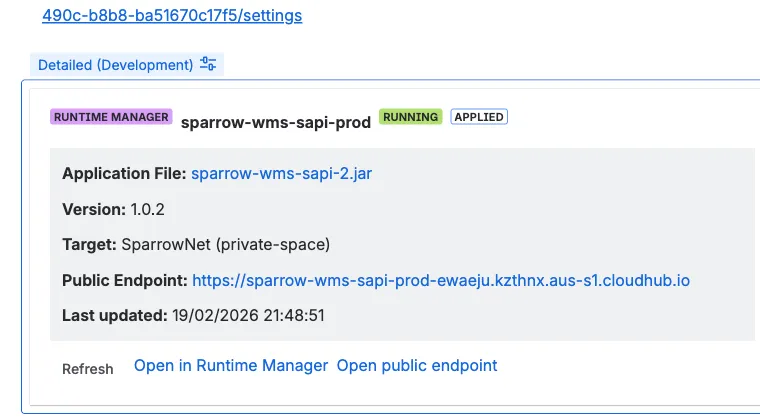The width and height of the screenshot is (760, 420).
Task: Click the RUNTIME MANAGER purple badge
Action: [x=111, y=117]
